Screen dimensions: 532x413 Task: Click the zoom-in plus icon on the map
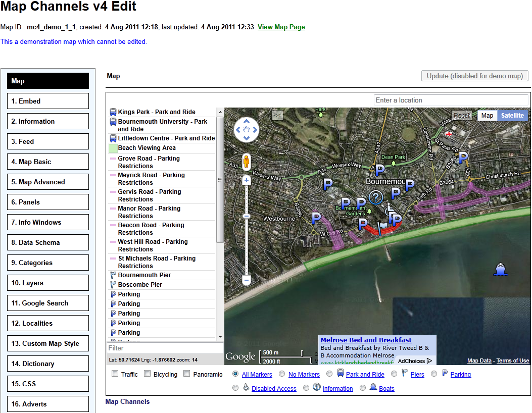(246, 180)
